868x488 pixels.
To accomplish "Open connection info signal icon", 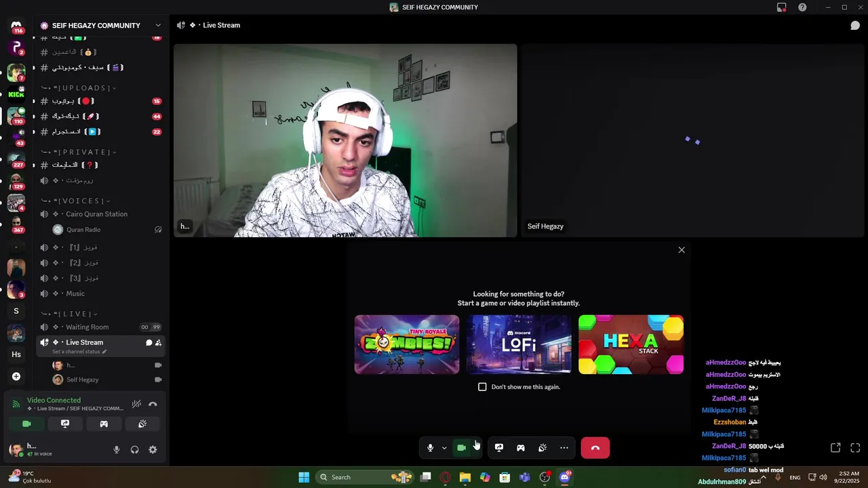I will click(16, 405).
